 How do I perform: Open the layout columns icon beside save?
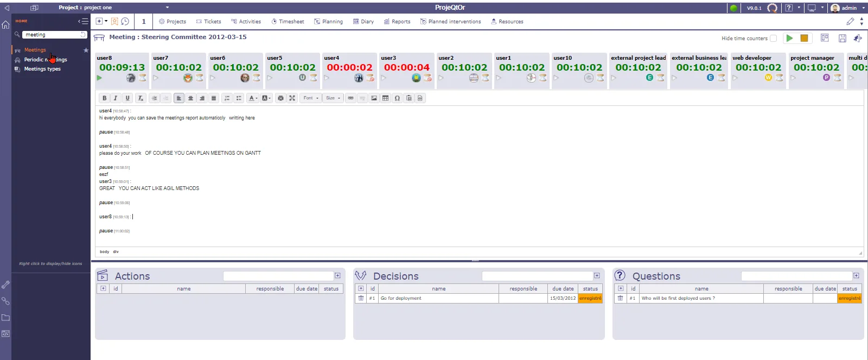coord(825,38)
